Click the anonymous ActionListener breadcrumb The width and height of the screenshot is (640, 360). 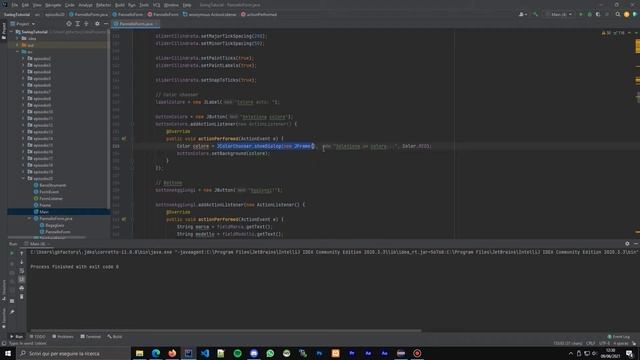click(x=209, y=14)
